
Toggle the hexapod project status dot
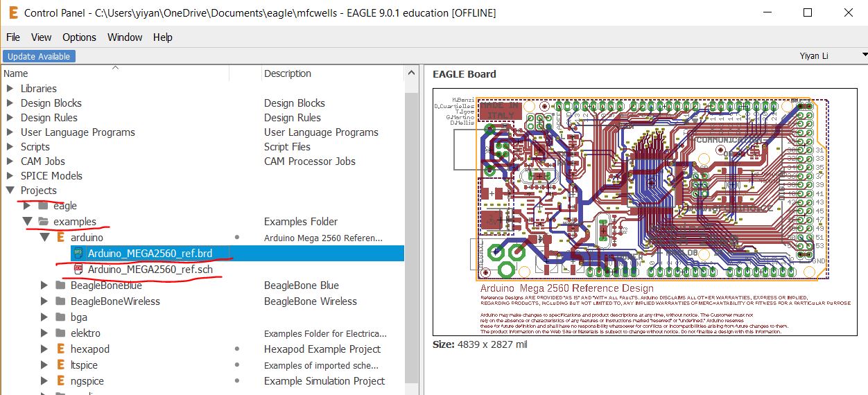tap(237, 349)
